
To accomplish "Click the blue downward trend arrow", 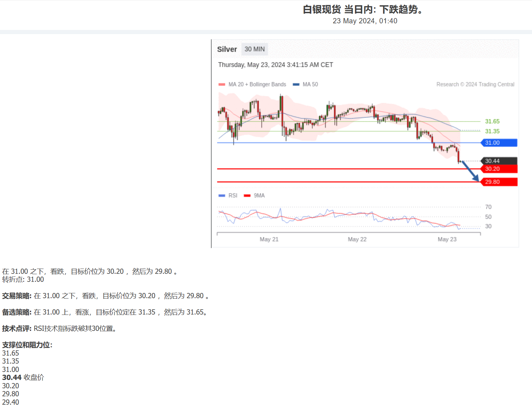I will 469,170.
